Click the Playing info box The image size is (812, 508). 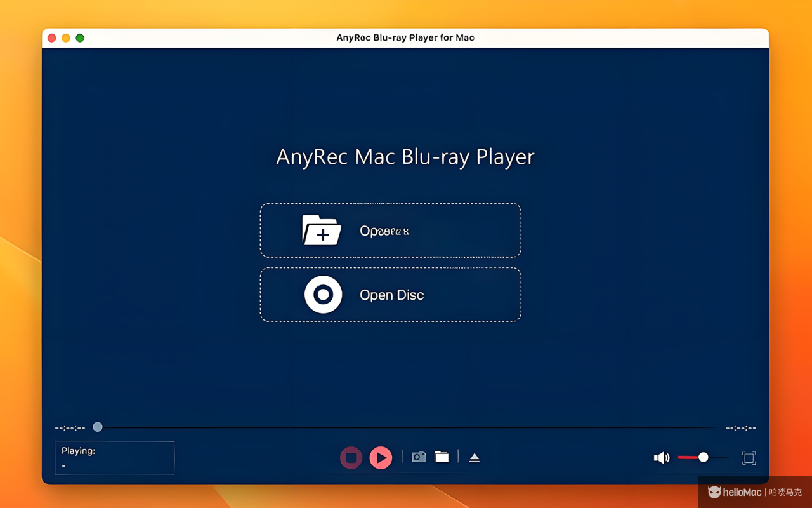click(115, 458)
